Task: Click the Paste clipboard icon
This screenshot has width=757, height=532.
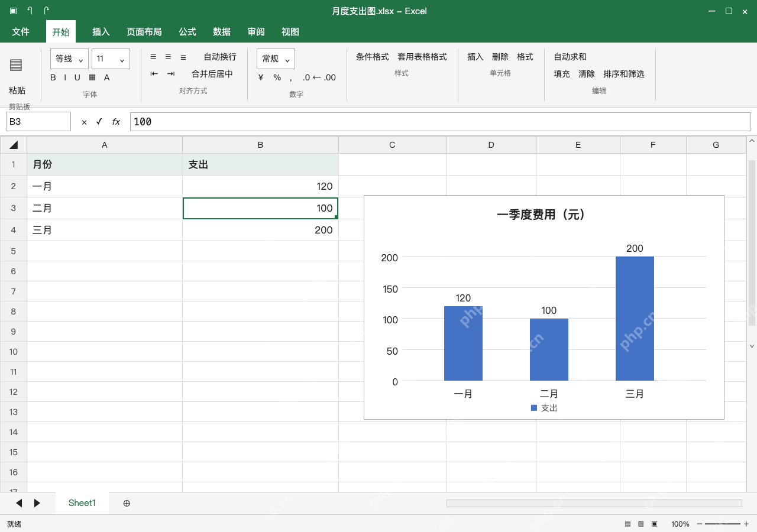Action: [16, 65]
